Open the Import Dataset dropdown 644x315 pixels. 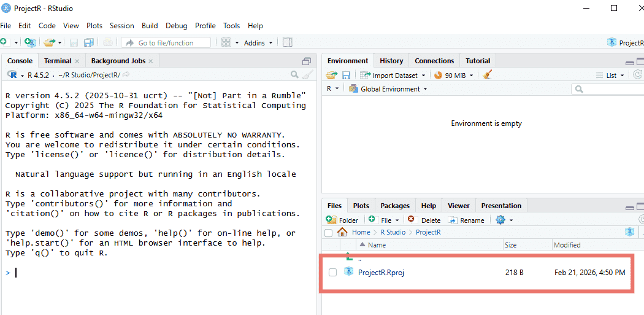[x=393, y=76]
